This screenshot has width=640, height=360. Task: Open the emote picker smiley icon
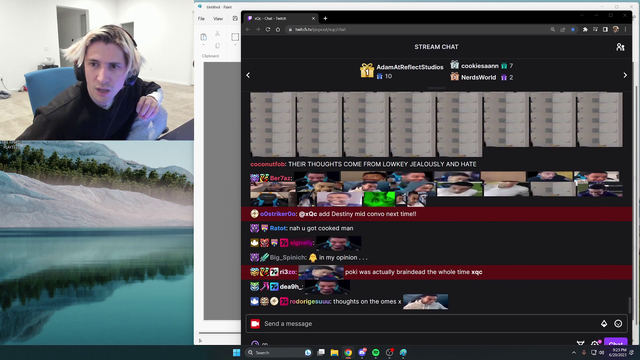click(618, 324)
